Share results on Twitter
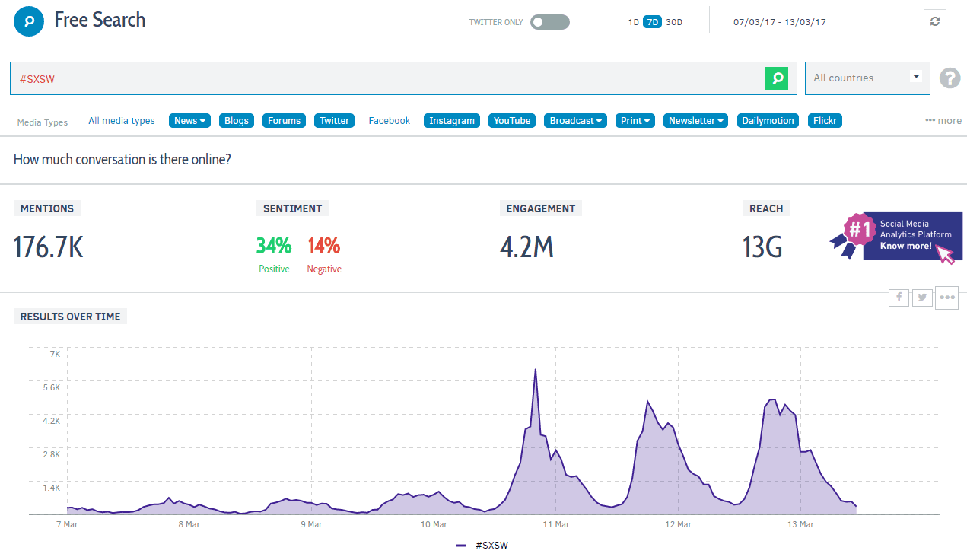The width and height of the screenshot is (967, 560). [922, 297]
